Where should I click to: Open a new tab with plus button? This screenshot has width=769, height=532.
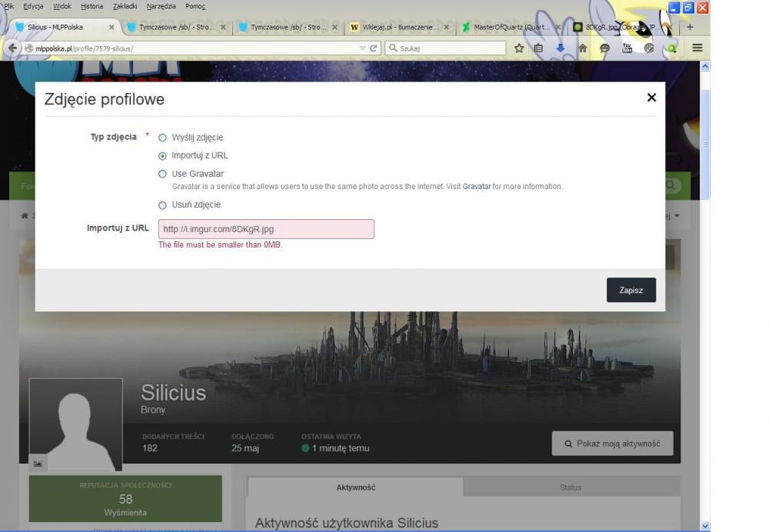coord(690,27)
